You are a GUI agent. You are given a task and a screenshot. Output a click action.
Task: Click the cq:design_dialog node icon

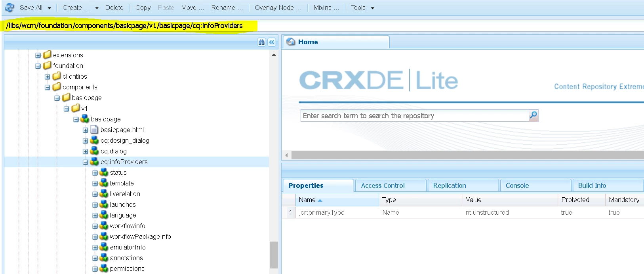click(94, 140)
